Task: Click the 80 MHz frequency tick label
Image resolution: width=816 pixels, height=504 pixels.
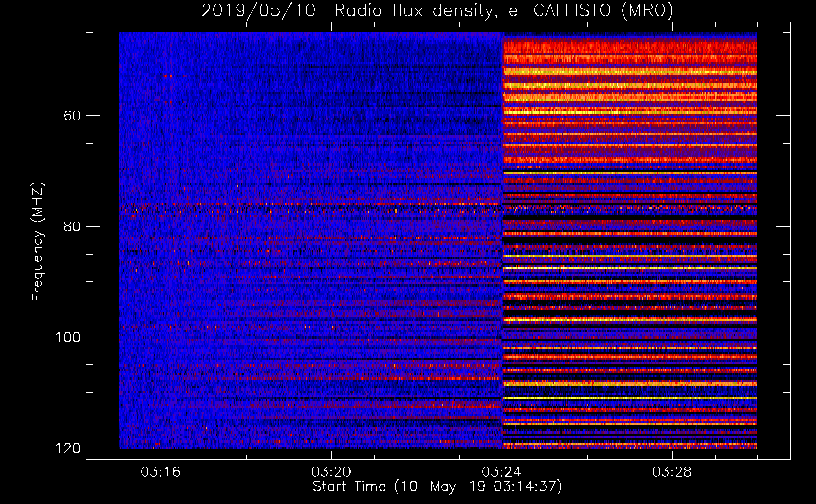Action: click(72, 226)
